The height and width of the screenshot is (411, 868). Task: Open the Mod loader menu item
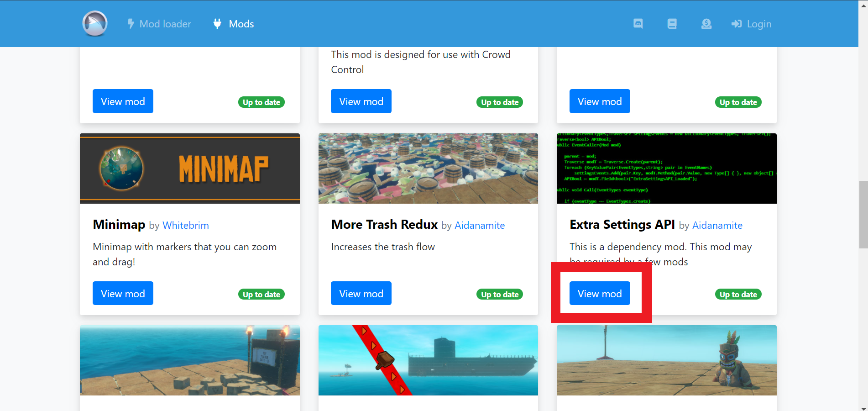159,24
